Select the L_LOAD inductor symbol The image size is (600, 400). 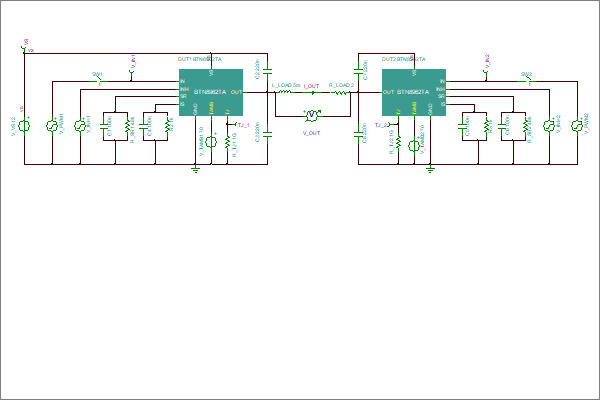coord(285,92)
